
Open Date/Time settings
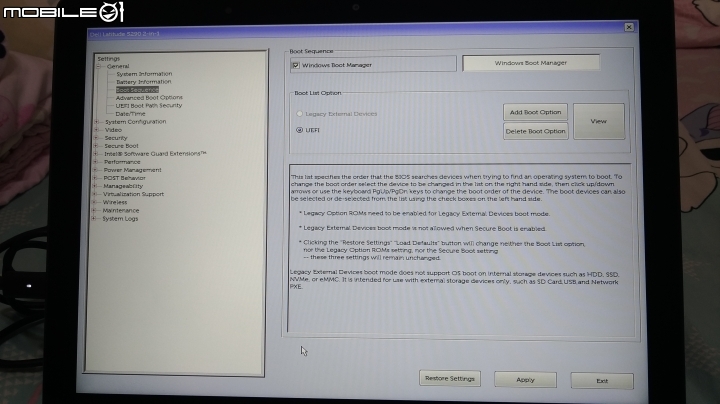[130, 113]
